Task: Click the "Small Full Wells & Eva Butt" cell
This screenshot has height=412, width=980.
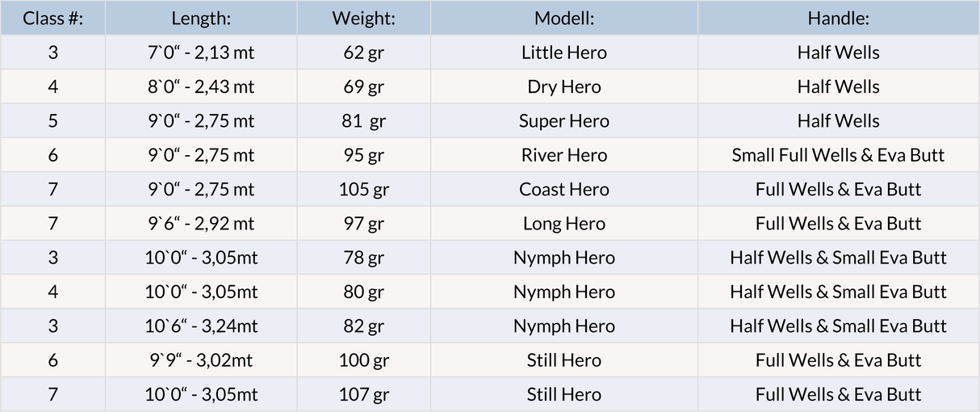Action: pyautogui.click(x=838, y=155)
